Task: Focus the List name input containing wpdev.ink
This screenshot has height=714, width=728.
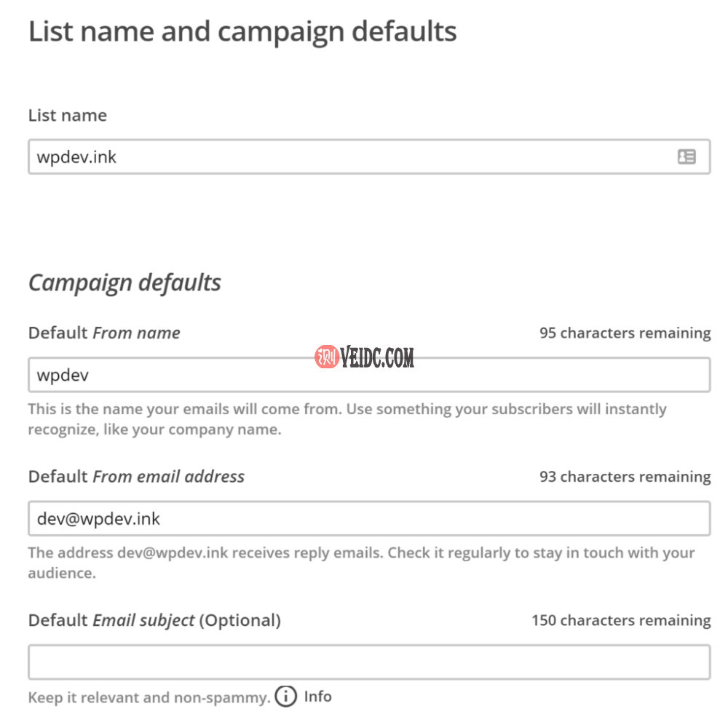Action: (x=349, y=156)
